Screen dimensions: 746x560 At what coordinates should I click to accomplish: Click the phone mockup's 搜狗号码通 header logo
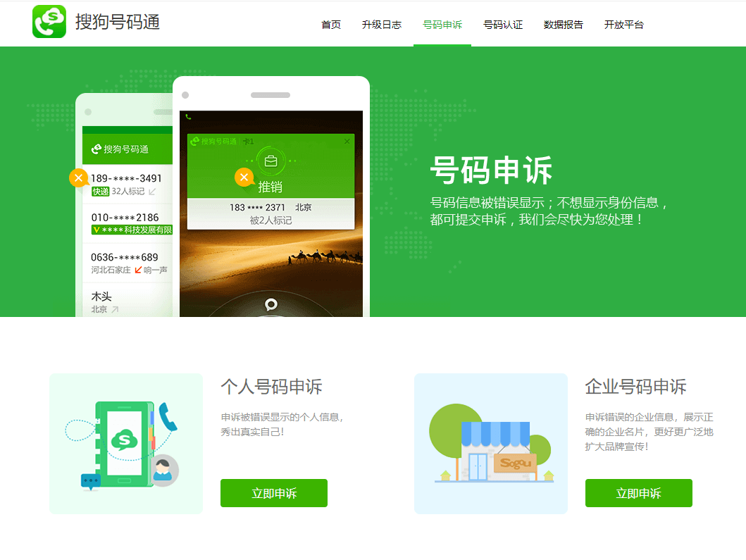120,149
